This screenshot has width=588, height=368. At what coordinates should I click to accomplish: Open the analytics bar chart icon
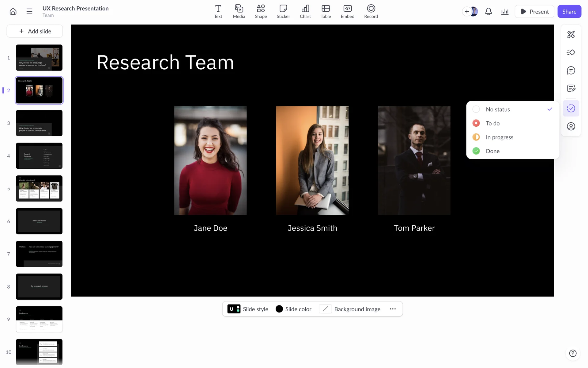[504, 12]
